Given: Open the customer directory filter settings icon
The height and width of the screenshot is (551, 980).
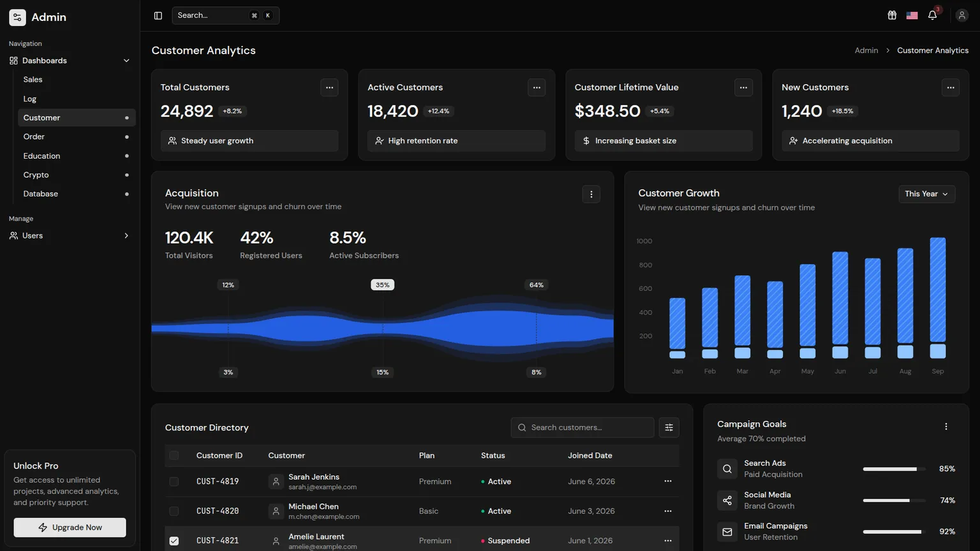Looking at the screenshot, I should point(669,427).
